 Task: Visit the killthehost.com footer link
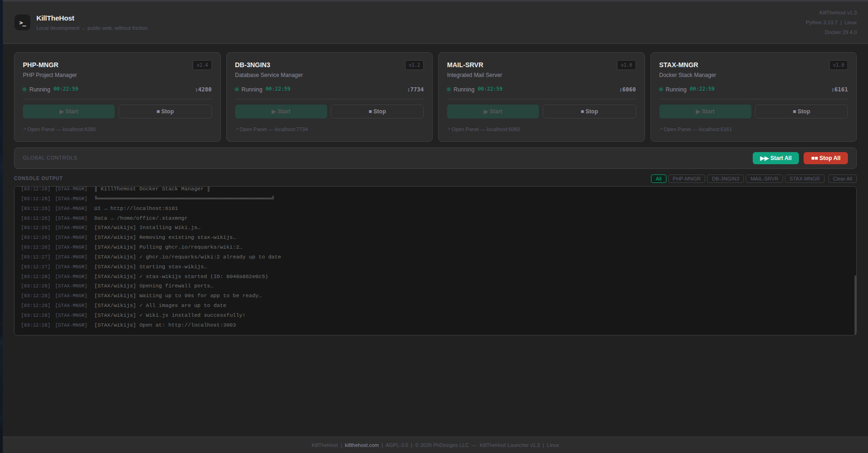tap(361, 445)
